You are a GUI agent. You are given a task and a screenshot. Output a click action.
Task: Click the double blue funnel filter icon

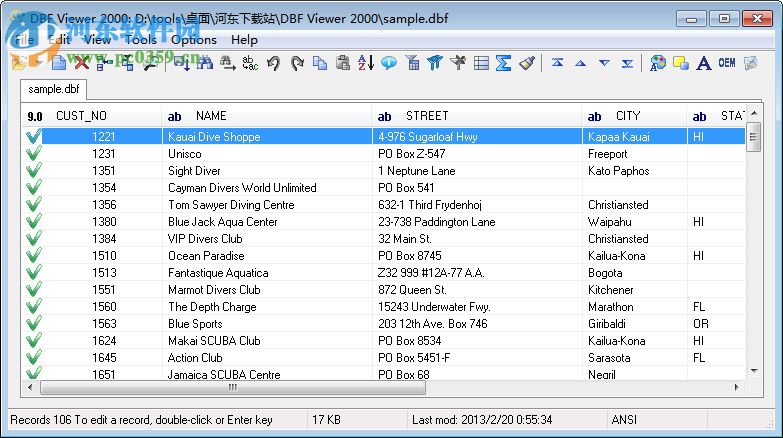point(435,63)
